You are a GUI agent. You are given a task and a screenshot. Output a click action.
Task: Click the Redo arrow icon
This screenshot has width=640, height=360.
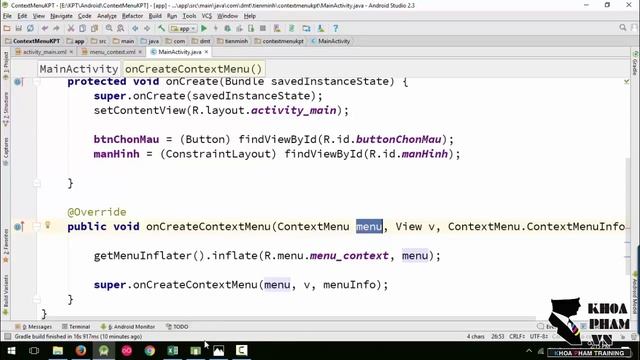(56, 29)
